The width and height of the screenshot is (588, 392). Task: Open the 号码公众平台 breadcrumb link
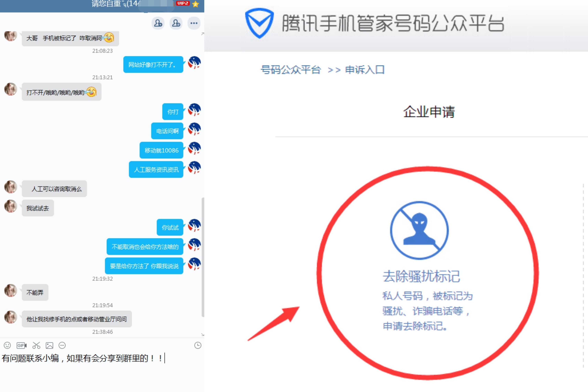click(x=290, y=70)
